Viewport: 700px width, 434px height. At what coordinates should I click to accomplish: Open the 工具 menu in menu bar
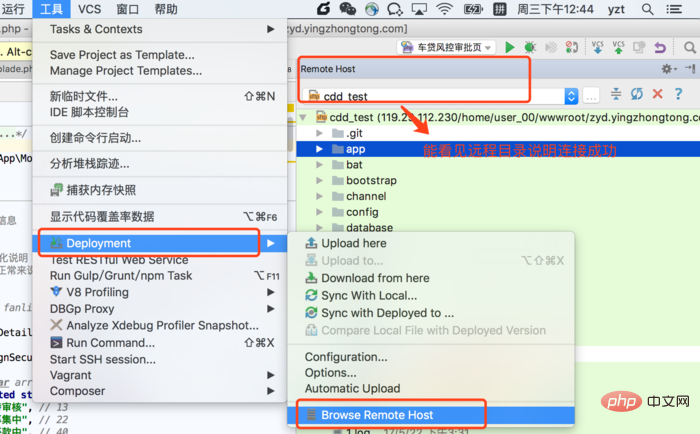click(x=51, y=9)
